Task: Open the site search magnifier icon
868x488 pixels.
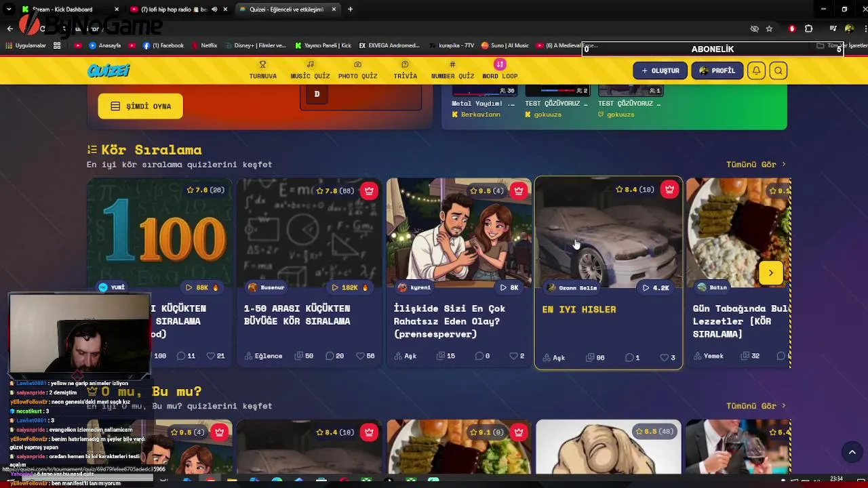Action: [778, 70]
